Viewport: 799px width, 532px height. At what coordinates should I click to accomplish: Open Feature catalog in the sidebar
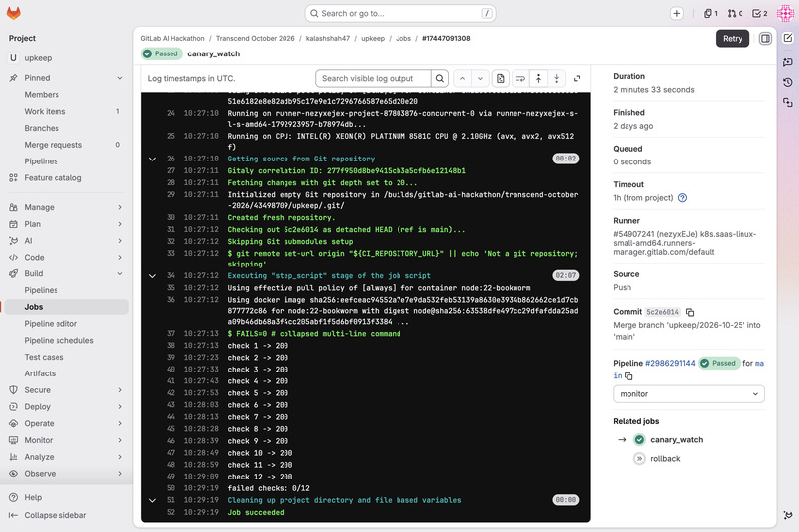point(66,178)
